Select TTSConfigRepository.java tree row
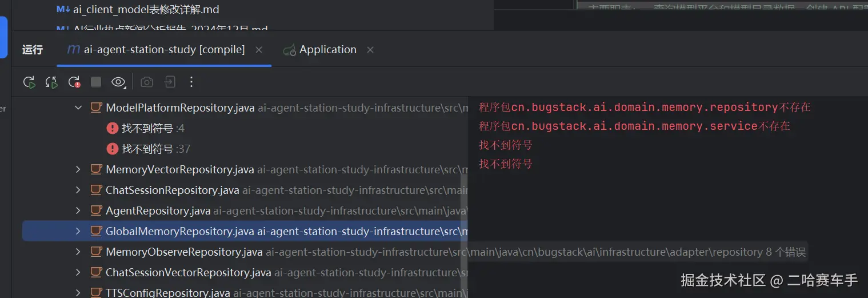This screenshot has width=868, height=298. coord(245,292)
